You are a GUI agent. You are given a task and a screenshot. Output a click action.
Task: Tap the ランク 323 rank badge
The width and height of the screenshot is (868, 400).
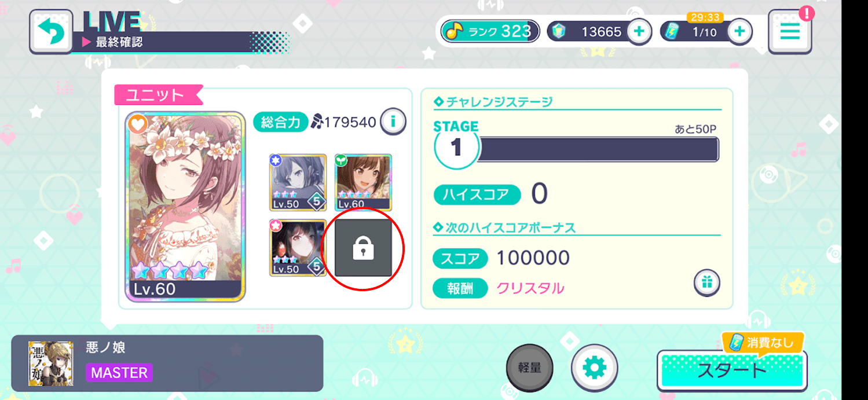pyautogui.click(x=490, y=31)
